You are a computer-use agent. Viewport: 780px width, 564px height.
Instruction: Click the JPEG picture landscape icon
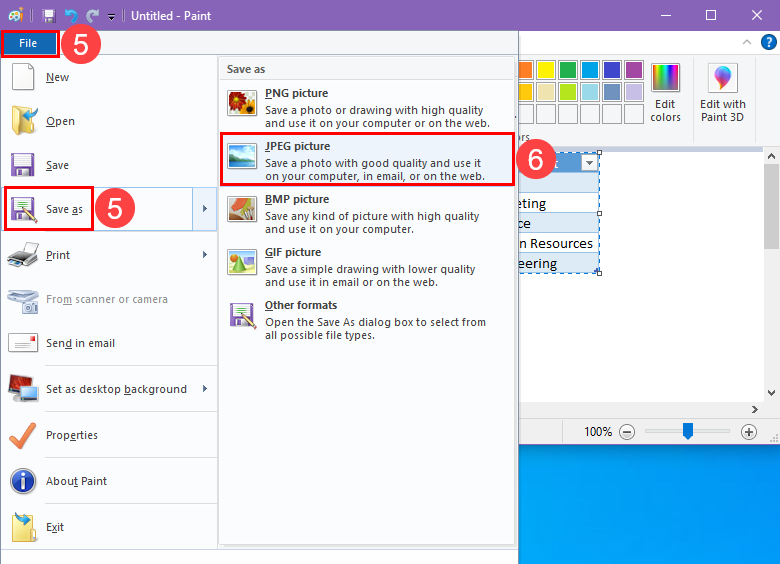pyautogui.click(x=242, y=156)
